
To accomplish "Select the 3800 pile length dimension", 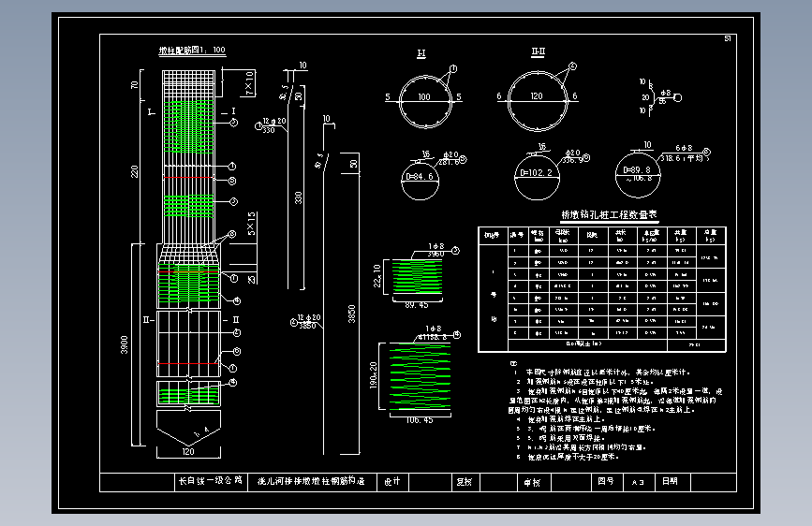I will (x=125, y=344).
